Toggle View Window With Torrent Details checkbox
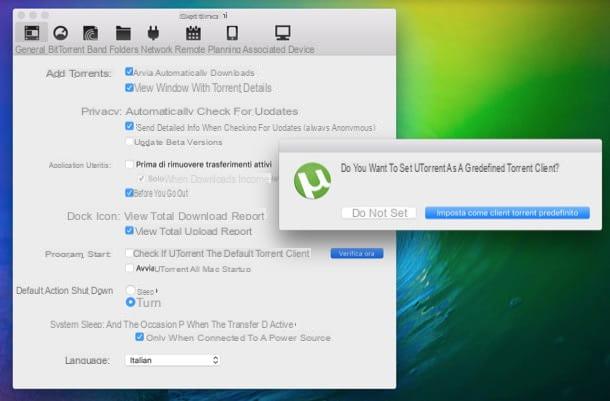 [x=129, y=87]
